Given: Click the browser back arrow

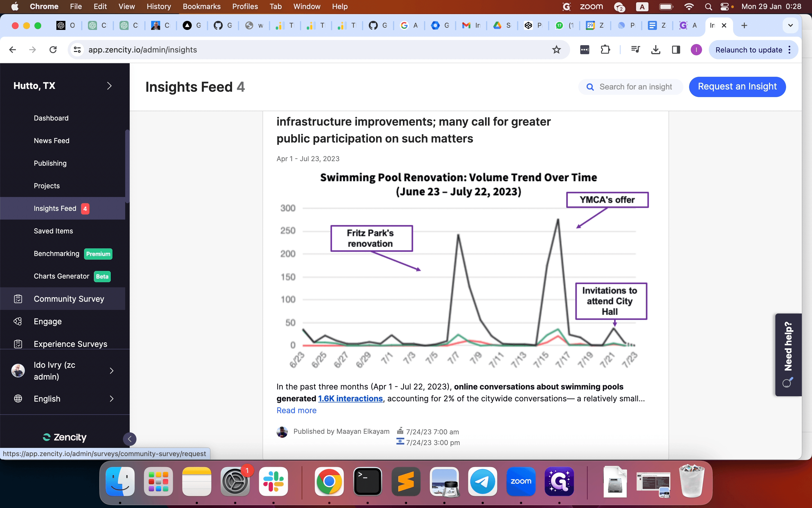Looking at the screenshot, I should (x=13, y=50).
